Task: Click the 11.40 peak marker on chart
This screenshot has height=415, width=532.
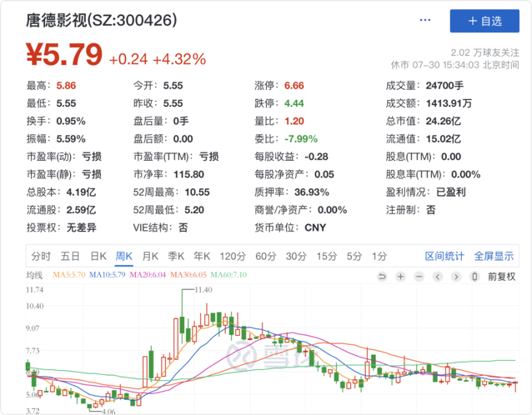Action: (203, 289)
